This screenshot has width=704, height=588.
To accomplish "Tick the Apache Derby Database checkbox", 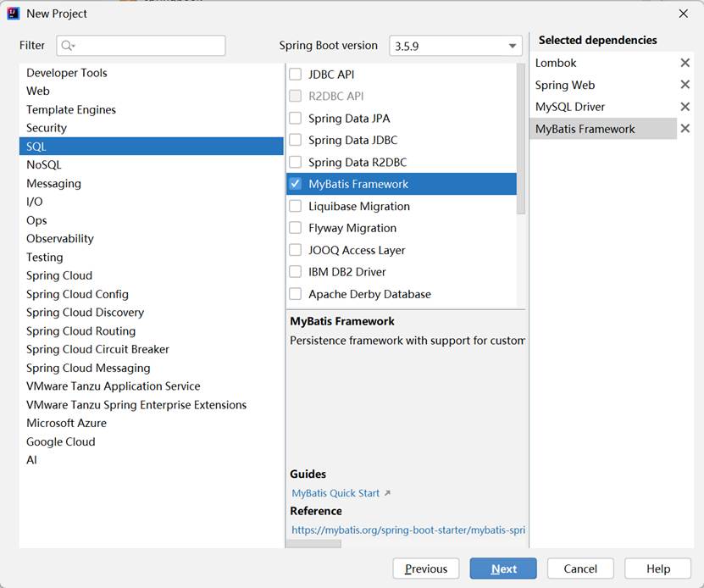I will click(295, 294).
